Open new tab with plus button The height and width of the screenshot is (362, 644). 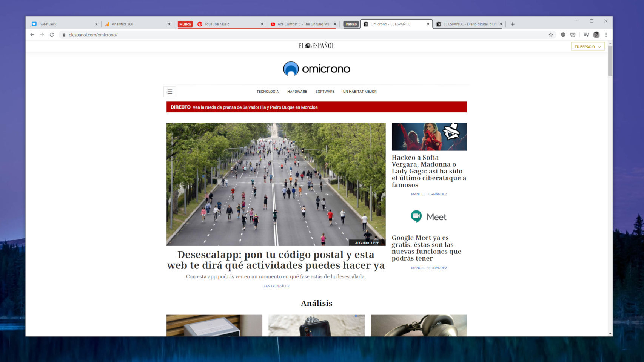click(513, 24)
